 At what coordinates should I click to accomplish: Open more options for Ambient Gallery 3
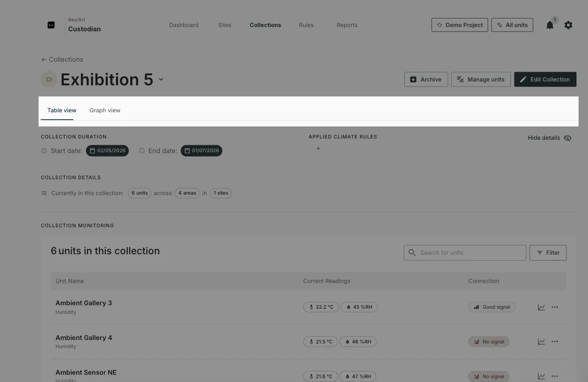coord(555,307)
